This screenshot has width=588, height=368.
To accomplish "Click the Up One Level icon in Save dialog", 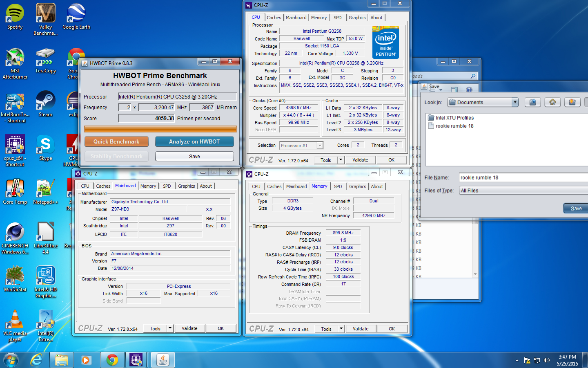I will tap(533, 102).
